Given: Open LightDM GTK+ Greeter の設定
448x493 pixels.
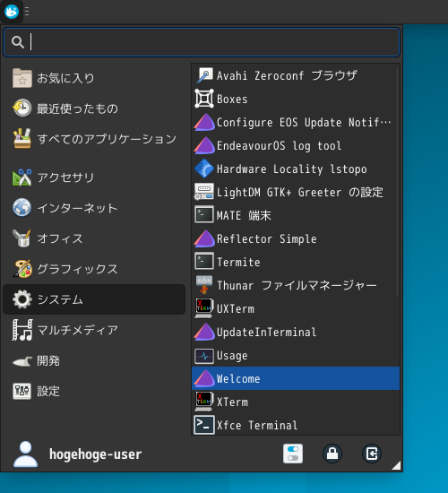Looking at the screenshot, I should click(x=296, y=192).
